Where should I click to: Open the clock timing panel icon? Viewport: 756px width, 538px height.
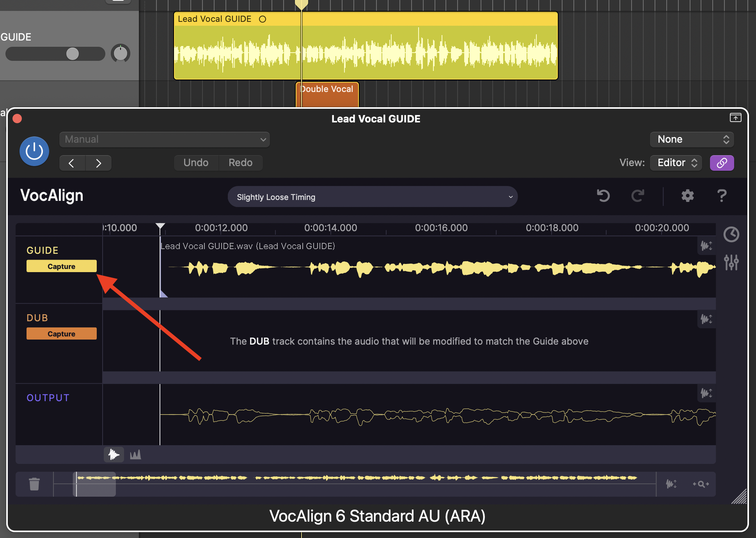[x=731, y=234]
